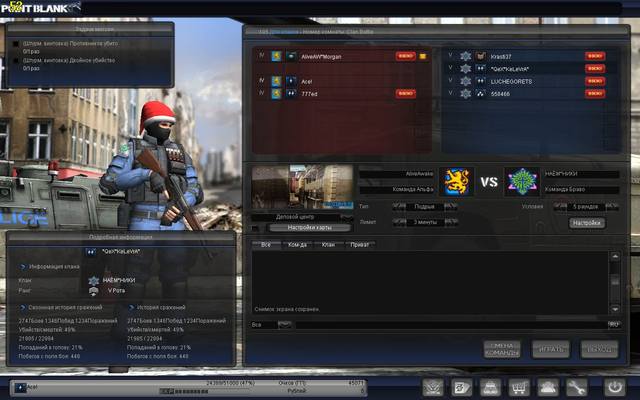Expand the Сезонная история сражений arrow

22,307
